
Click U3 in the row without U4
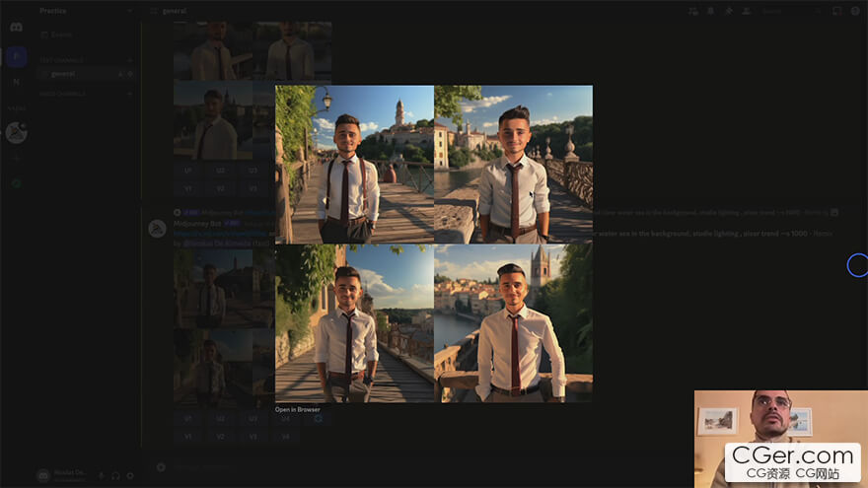point(253,171)
